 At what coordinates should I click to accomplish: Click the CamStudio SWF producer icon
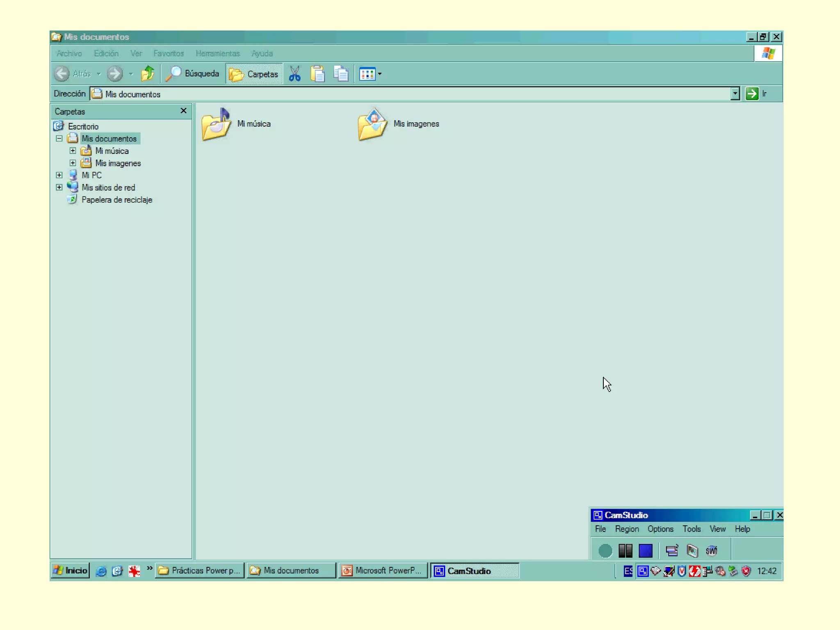pyautogui.click(x=712, y=551)
